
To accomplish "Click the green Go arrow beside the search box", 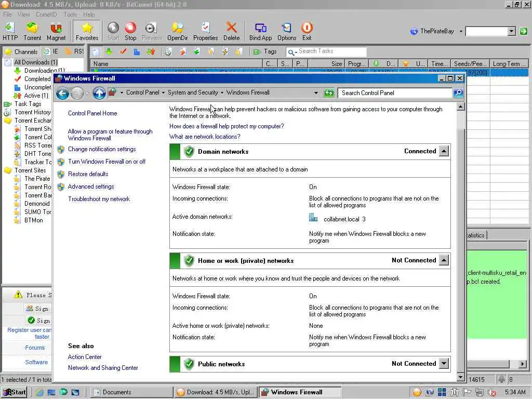I will point(524,31).
